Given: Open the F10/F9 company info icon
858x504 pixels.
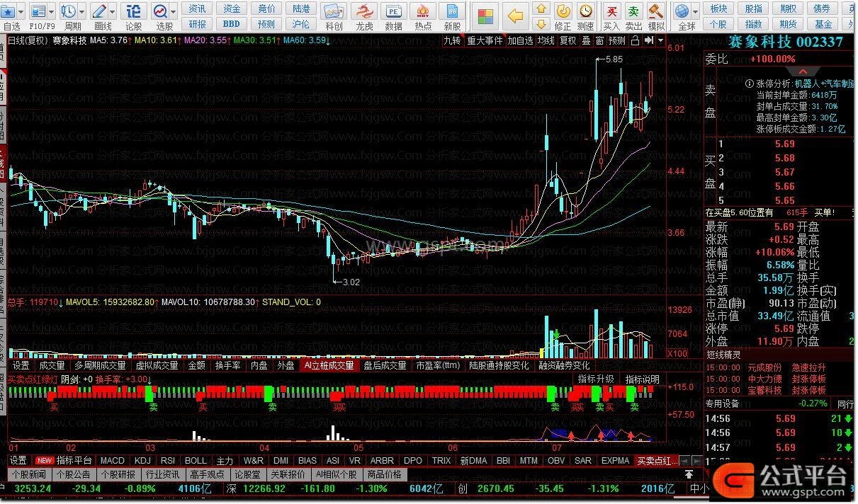Looking at the screenshot, I should (x=37, y=11).
